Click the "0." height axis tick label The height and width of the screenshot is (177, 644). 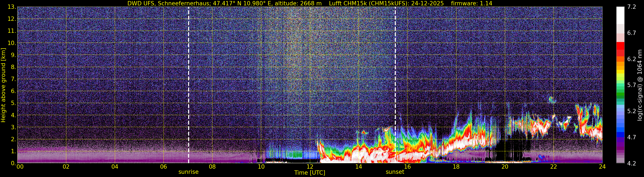13,163
